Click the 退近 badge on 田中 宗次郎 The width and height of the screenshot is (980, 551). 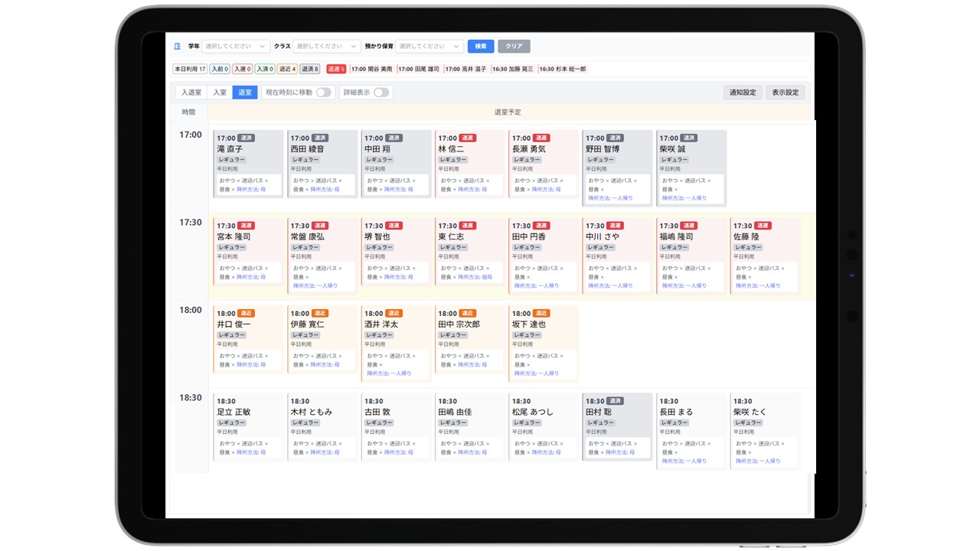[467, 313]
